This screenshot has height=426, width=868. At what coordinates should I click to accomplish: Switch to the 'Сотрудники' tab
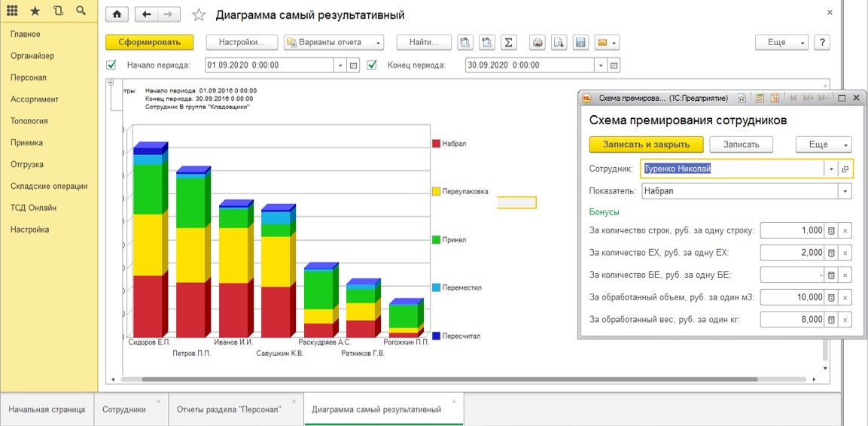[124, 409]
